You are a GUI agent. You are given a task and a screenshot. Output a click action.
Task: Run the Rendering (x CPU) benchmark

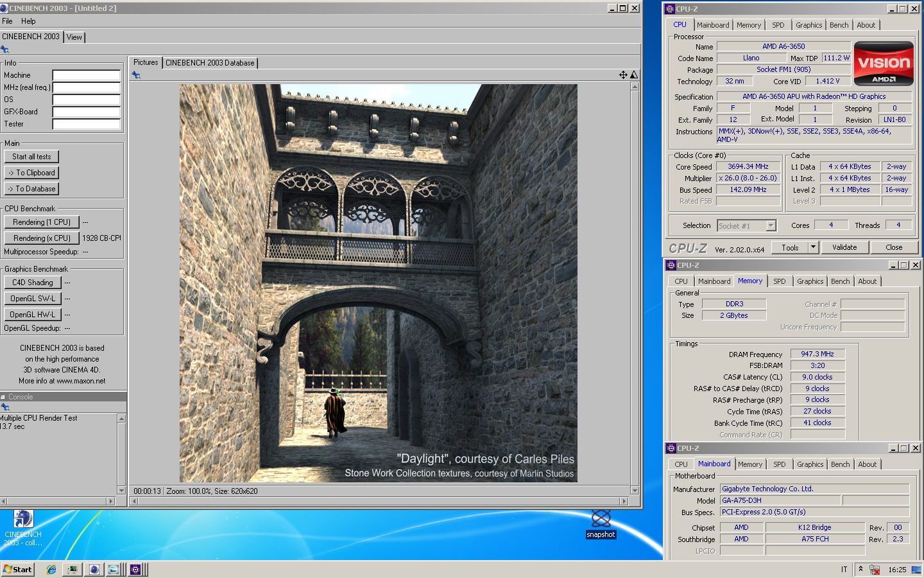[x=42, y=238]
